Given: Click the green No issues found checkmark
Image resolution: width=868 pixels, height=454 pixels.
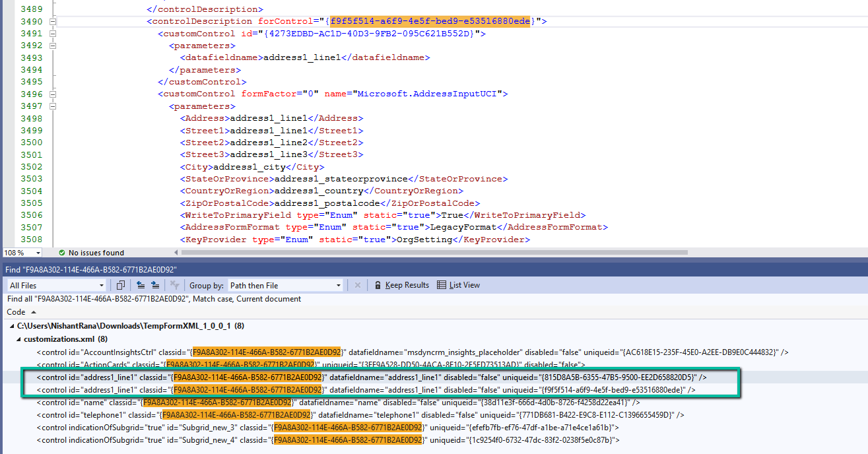Looking at the screenshot, I should [x=61, y=253].
